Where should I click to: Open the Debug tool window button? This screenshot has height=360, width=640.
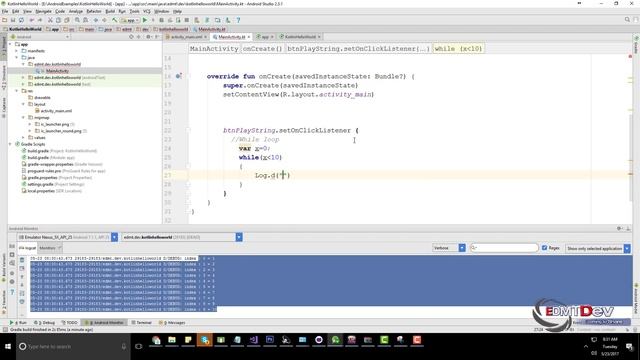point(44,322)
